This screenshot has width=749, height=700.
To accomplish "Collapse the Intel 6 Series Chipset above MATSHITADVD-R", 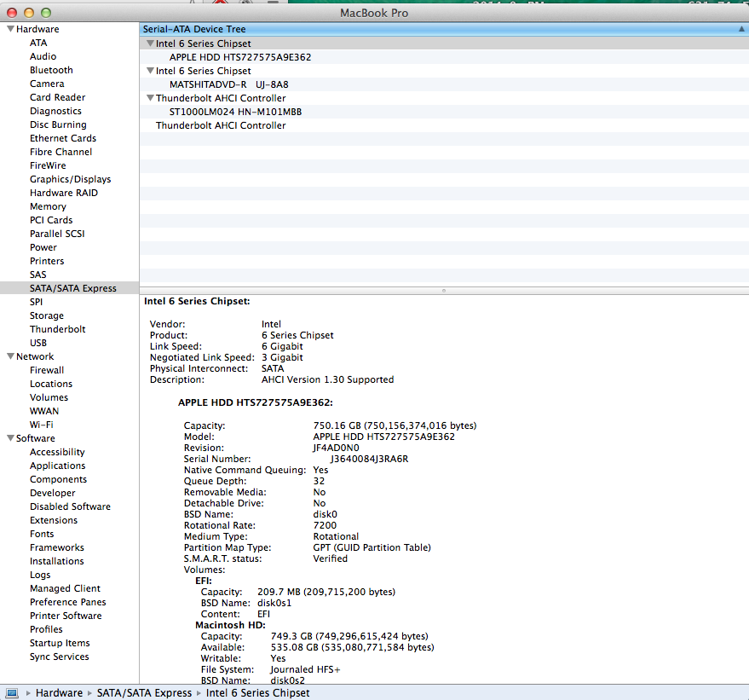I will 150,70.
